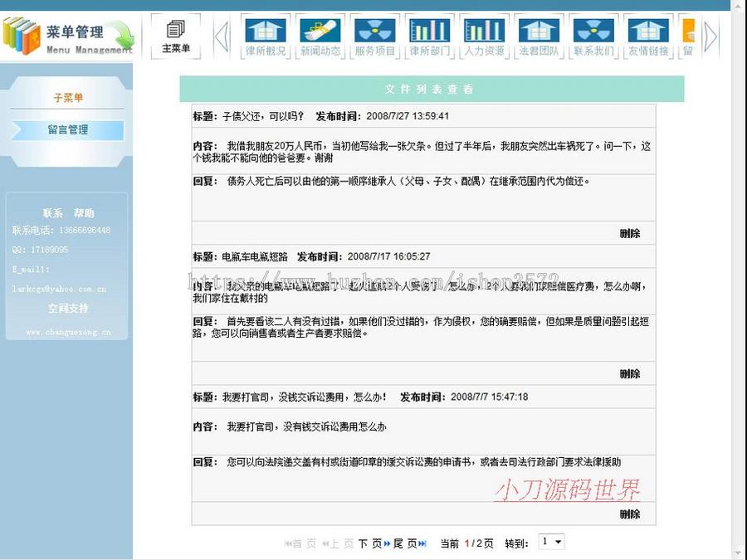Select the 新闻动态 news icon

click(320, 35)
